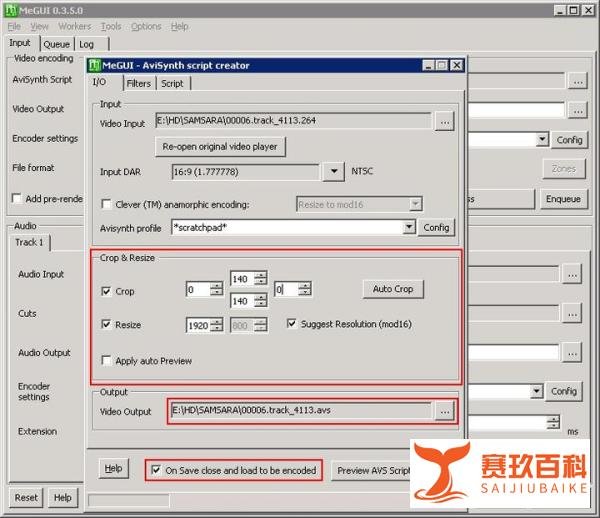Image resolution: width=600 pixels, height=518 pixels.
Task: Minimize the AviSynth script creator window
Action: click(429, 65)
